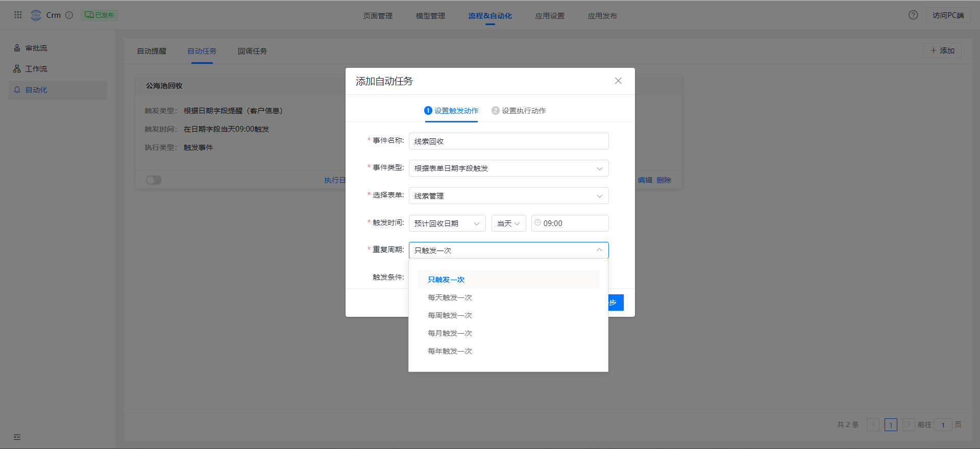This screenshot has width=980, height=449.
Task: Open the app grid launcher icon
Action: click(x=18, y=15)
